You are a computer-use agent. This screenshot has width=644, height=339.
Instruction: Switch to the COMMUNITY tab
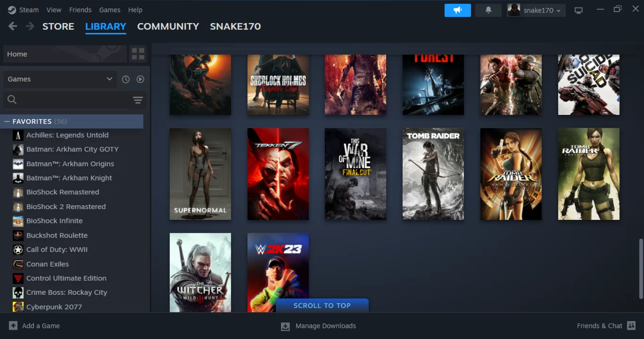pos(168,26)
